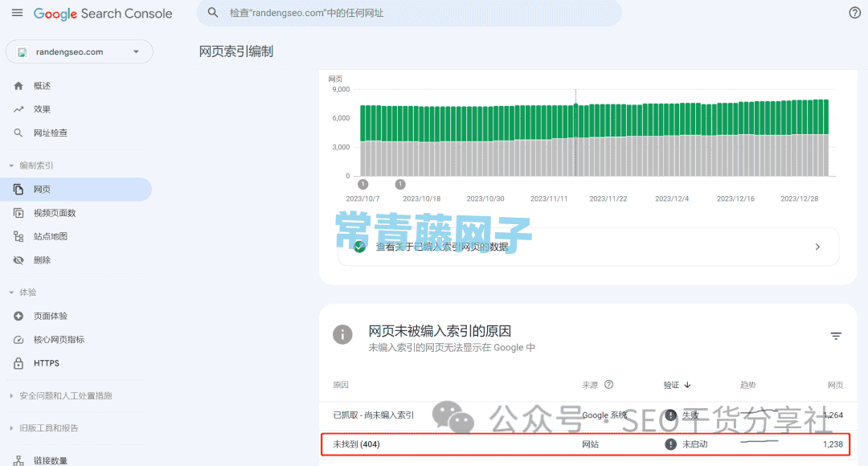Screen dimensions: 868x466
Task: Click the 网页索引编制 page heading
Action: click(236, 51)
